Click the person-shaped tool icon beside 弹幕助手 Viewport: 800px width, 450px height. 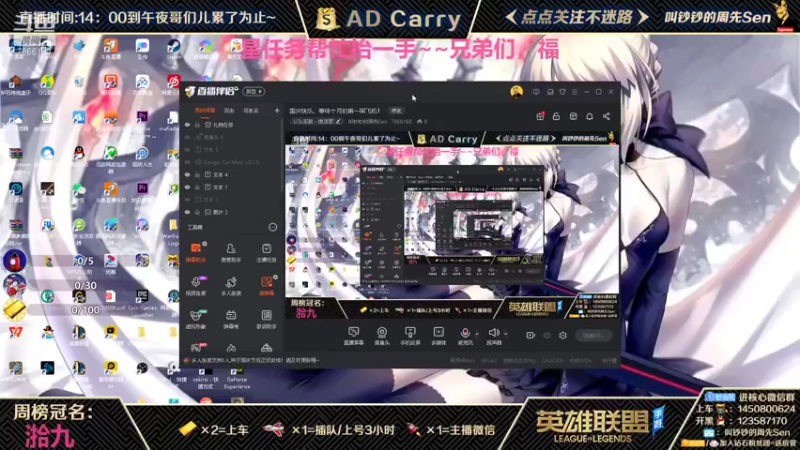tap(231, 252)
